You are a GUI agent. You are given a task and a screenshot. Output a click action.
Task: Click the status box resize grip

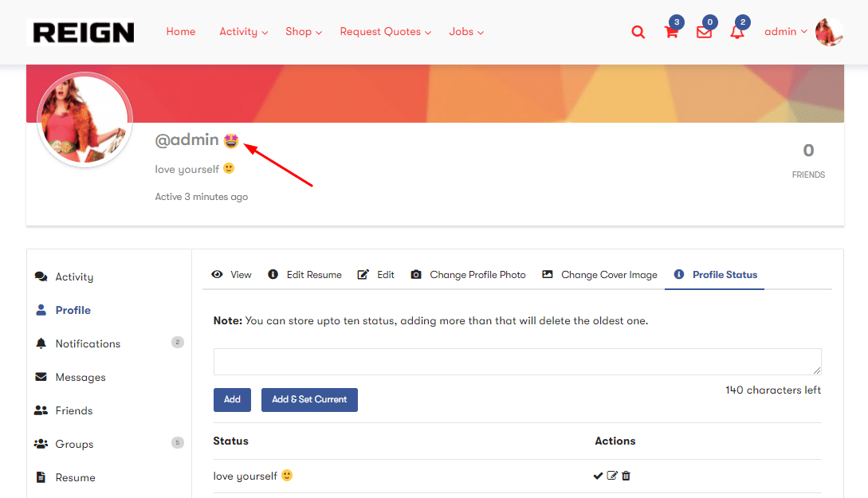click(817, 371)
